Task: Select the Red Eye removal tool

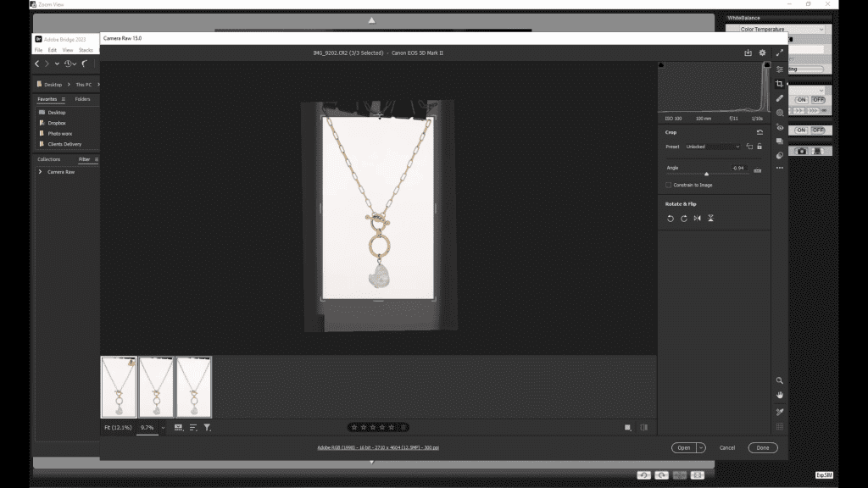Action: pyautogui.click(x=780, y=127)
